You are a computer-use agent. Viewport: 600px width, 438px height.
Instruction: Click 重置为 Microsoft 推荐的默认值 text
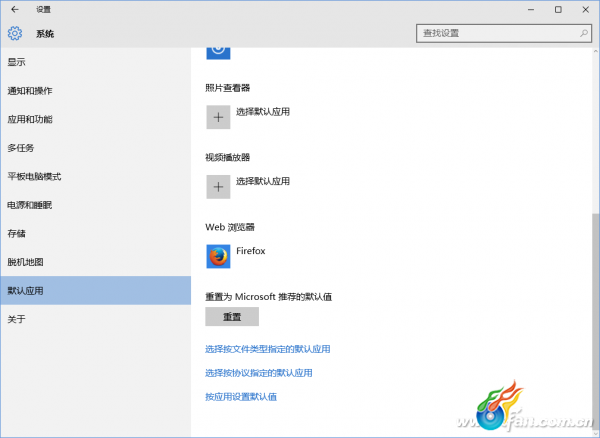(268, 297)
